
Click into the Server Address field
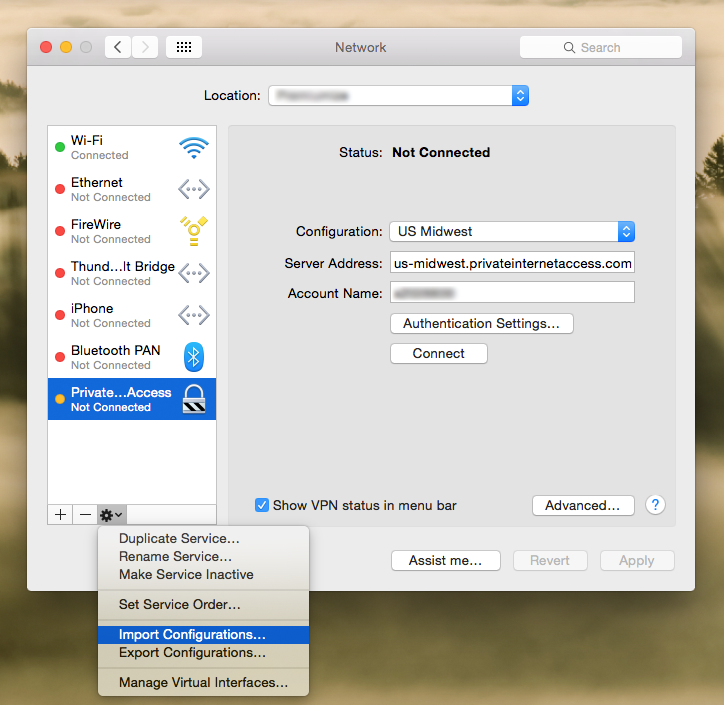512,263
